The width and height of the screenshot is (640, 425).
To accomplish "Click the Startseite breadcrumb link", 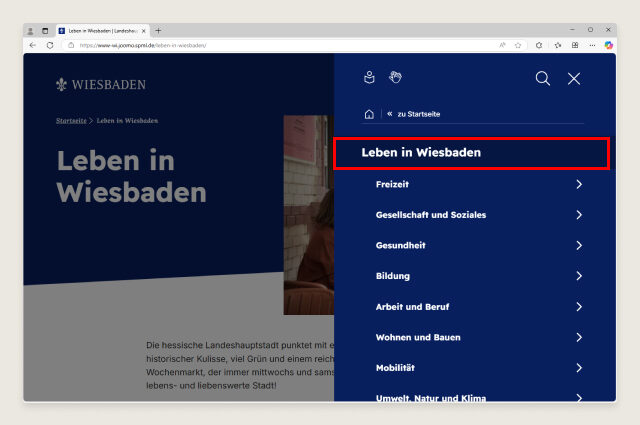I will point(71,120).
